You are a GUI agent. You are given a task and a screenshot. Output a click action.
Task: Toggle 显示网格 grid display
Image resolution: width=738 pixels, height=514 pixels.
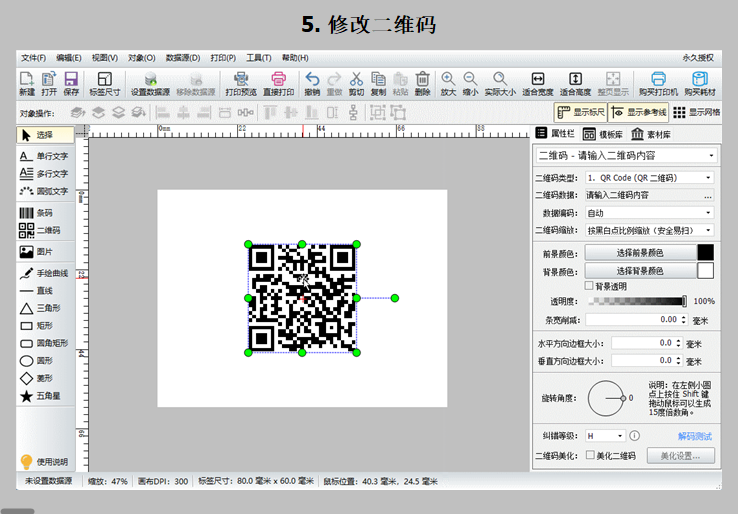point(697,112)
